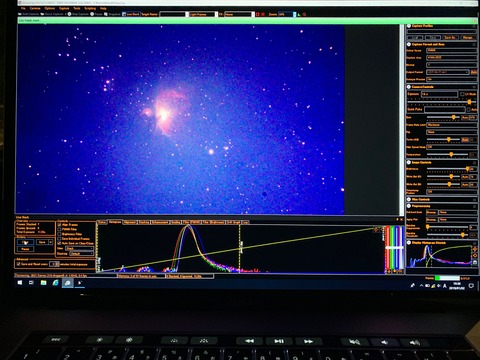Toggle the Brightness Filter checkbox
This screenshot has width=480, height=360.
[x=59, y=234]
